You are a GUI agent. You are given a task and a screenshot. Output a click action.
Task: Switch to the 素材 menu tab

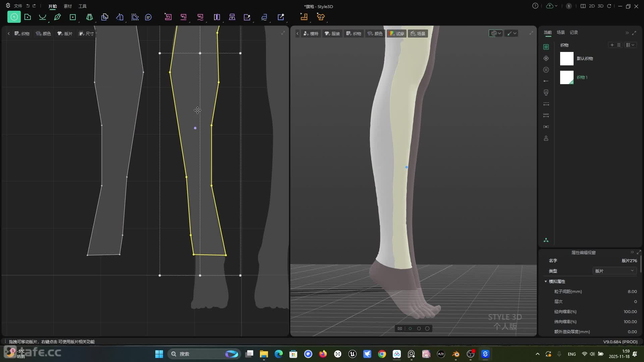coord(68,6)
